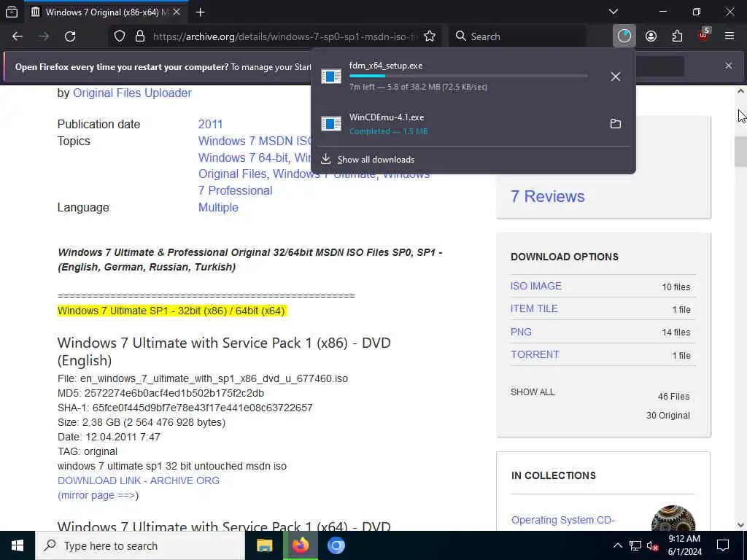Expand the ISO IMAGE download option
The width and height of the screenshot is (747, 560).
click(536, 286)
